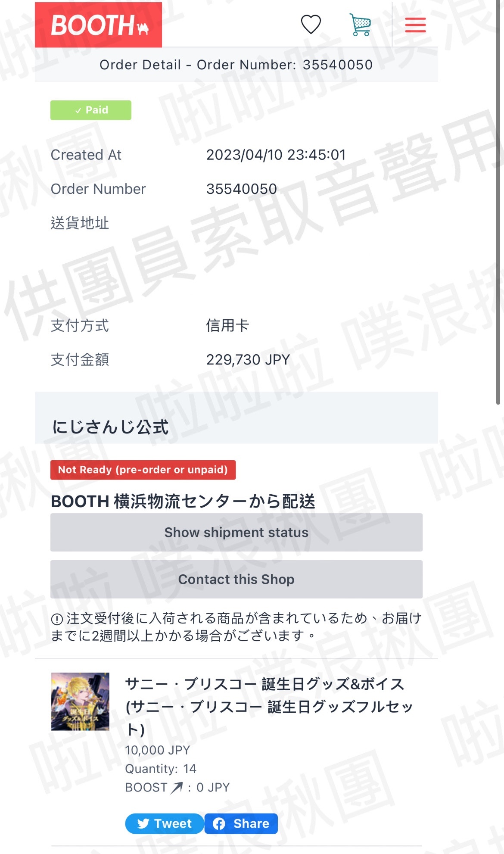Open the サニー・ブリスコー birthday goods thumbnail
Viewport: 504px width, 854px height.
click(x=80, y=701)
